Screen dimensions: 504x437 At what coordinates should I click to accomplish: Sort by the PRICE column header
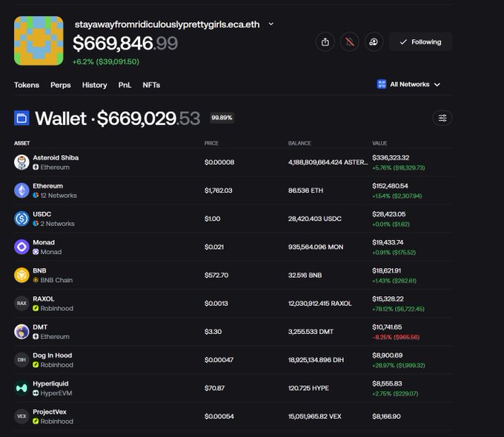click(x=211, y=143)
